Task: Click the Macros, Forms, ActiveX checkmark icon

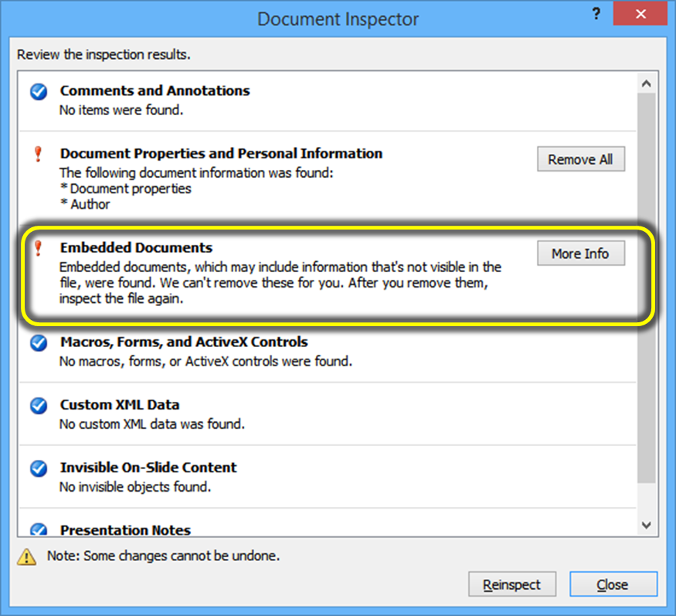Action: click(39, 343)
